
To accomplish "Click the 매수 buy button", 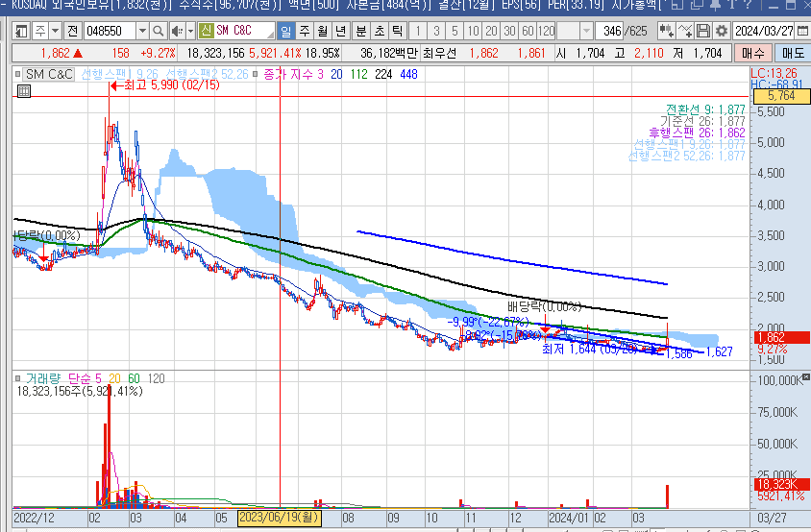I will point(752,53).
